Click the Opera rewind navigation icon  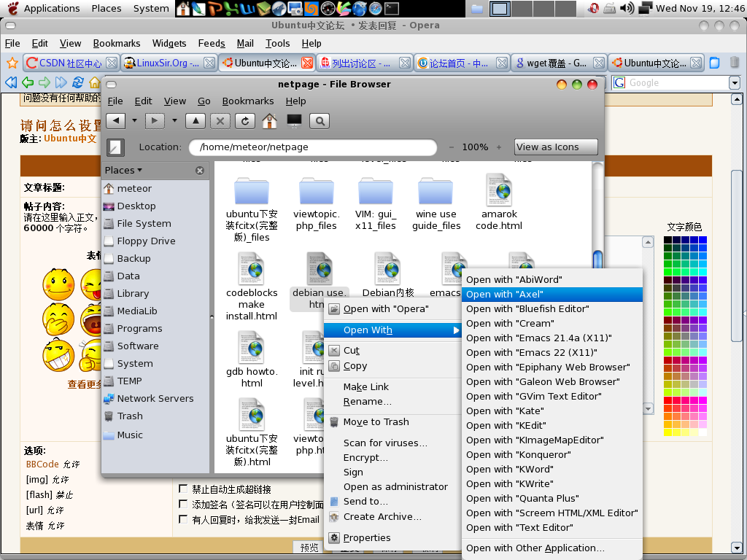coord(11,83)
